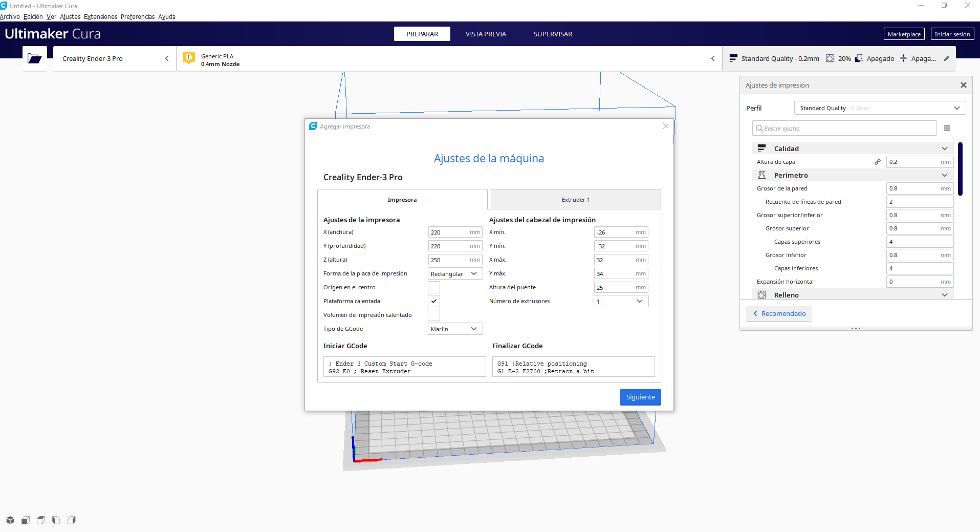
Task: Switch to the Extruder 1 tab
Action: [x=576, y=200]
